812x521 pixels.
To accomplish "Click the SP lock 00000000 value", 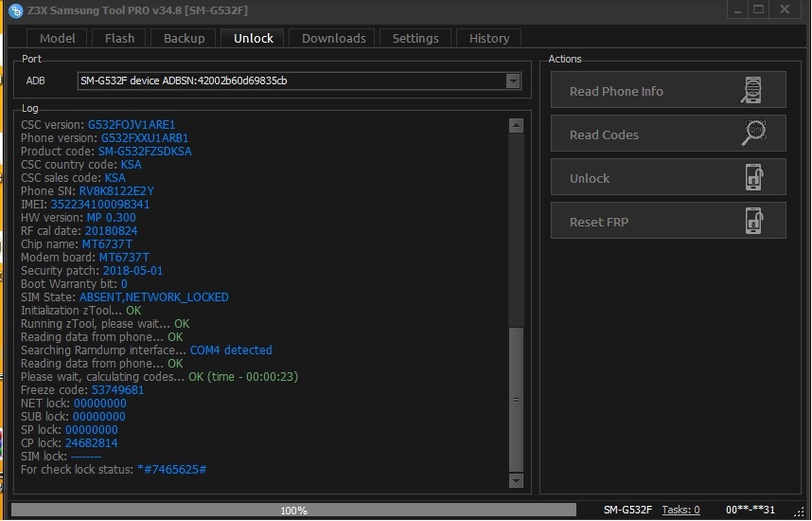I will [92, 430].
